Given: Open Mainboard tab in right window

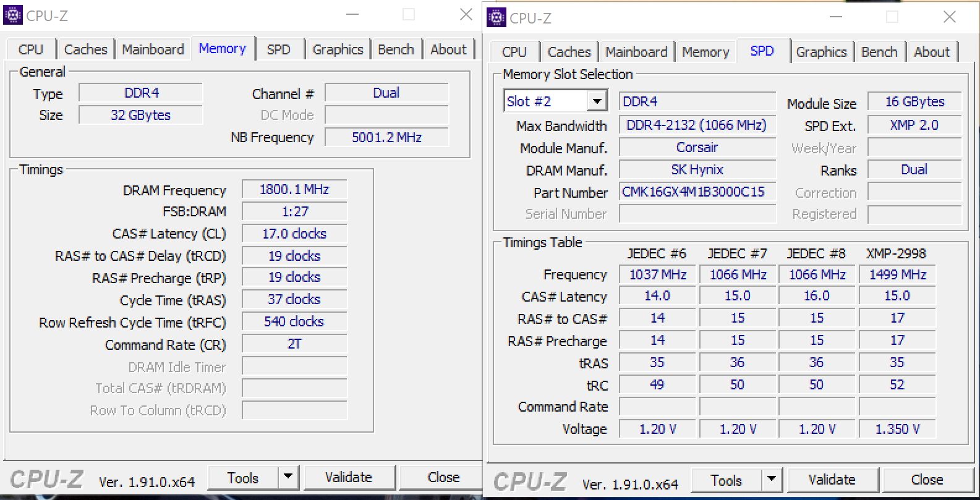Looking at the screenshot, I should pos(636,52).
